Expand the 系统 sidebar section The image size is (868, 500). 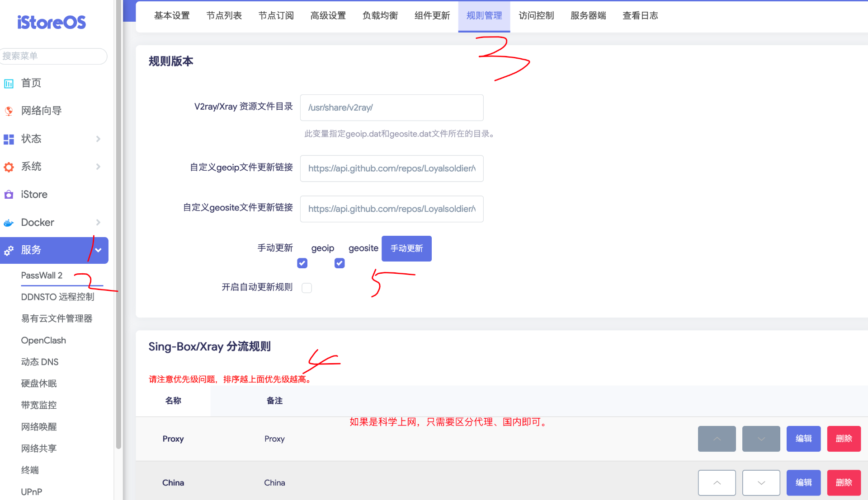point(99,167)
